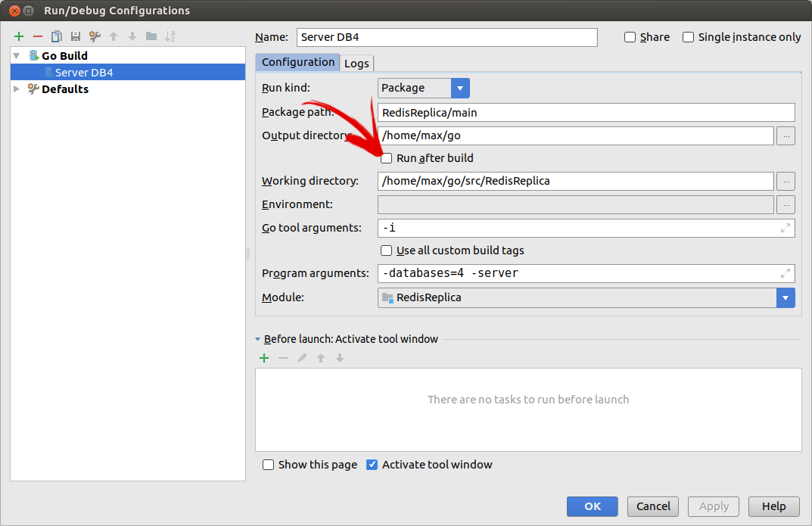Click the sort configurations alphabetically icon
The height and width of the screenshot is (526, 812).
(x=170, y=36)
